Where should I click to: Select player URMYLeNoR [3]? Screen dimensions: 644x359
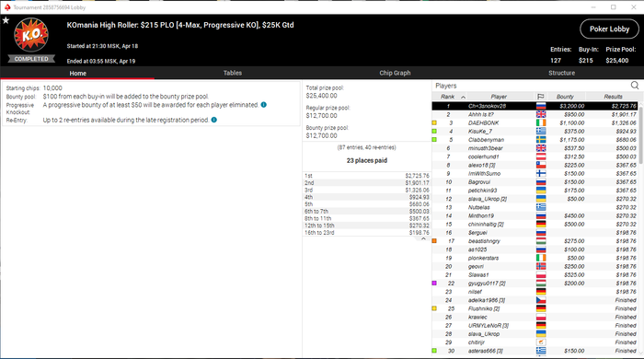pos(489,325)
